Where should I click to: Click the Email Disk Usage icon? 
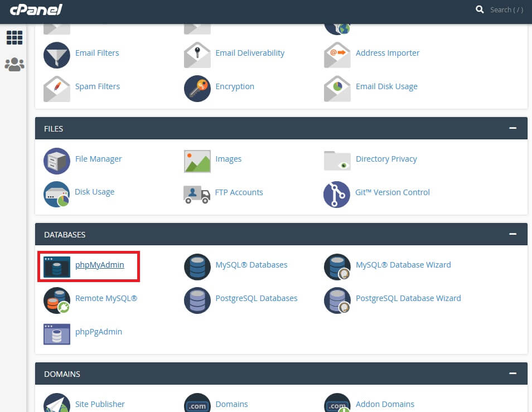click(x=337, y=89)
